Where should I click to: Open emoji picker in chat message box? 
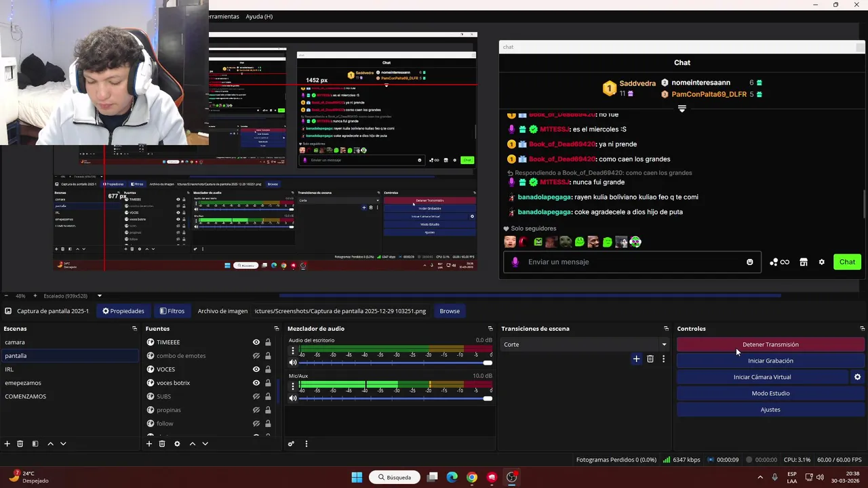[x=750, y=262]
